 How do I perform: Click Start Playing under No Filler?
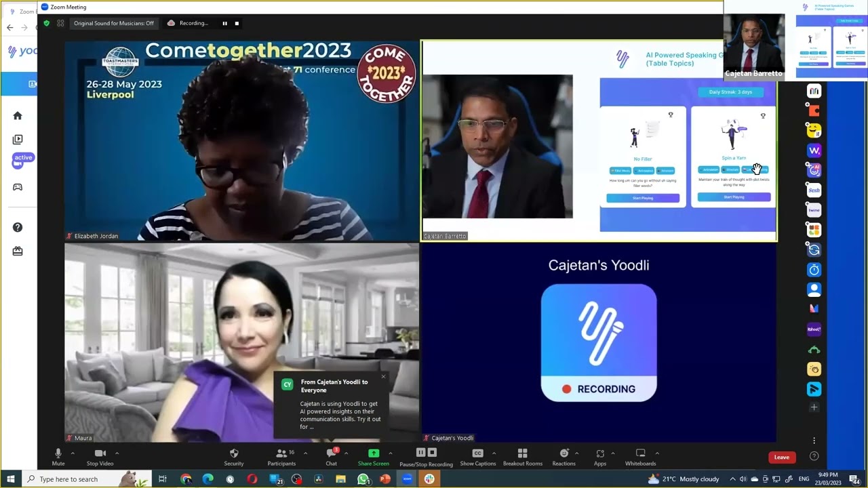(643, 198)
